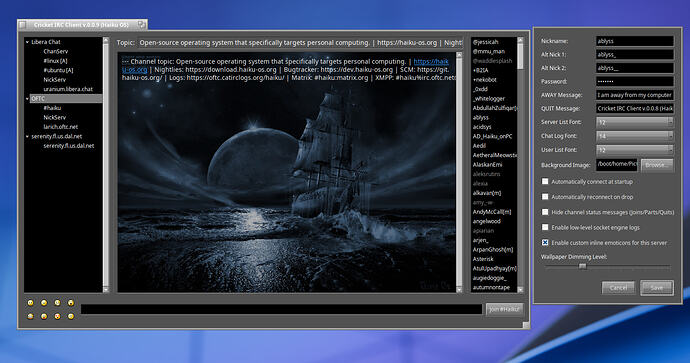Viewport: 690px width, 363px height.
Task: Focus the Password field
Action: (635, 81)
